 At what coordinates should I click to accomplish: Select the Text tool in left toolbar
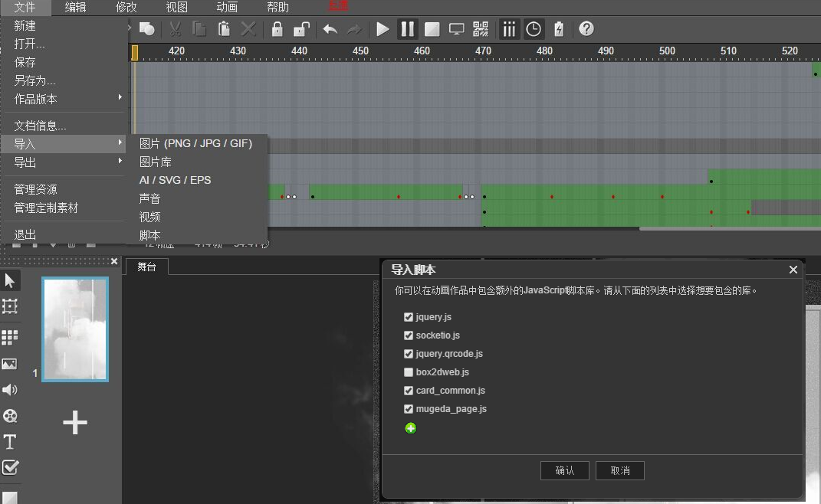10,442
